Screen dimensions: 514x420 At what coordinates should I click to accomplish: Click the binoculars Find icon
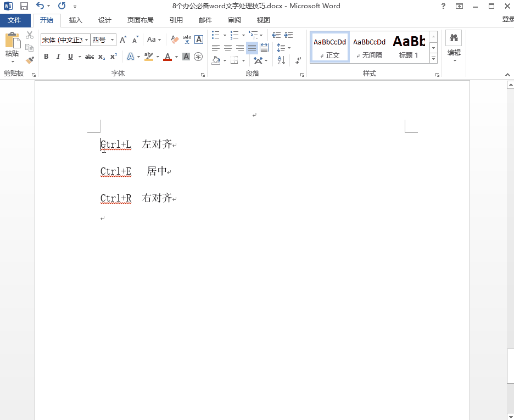coord(454,38)
